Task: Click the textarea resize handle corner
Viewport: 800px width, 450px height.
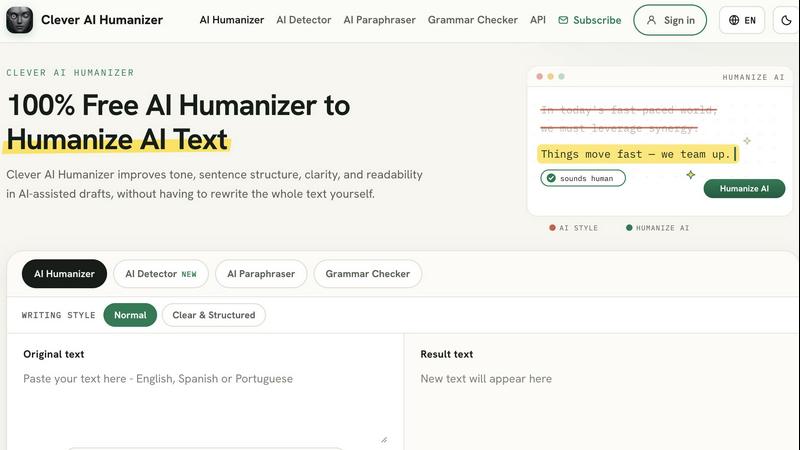Action: (384, 440)
